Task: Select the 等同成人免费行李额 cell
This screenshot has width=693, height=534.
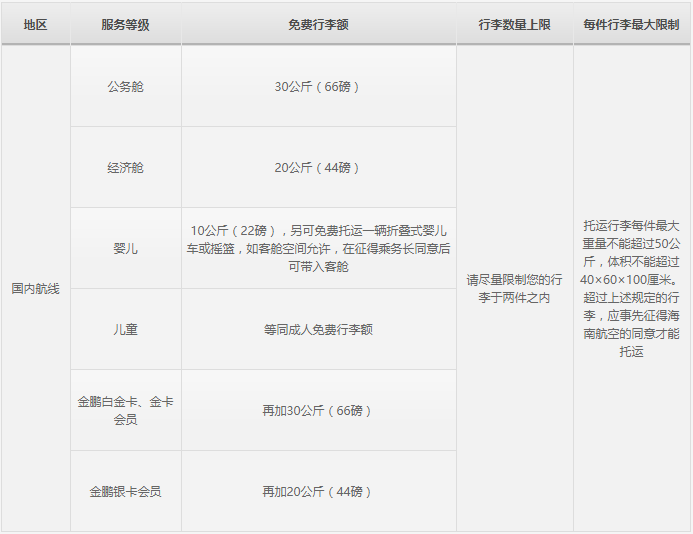Action: click(x=318, y=329)
